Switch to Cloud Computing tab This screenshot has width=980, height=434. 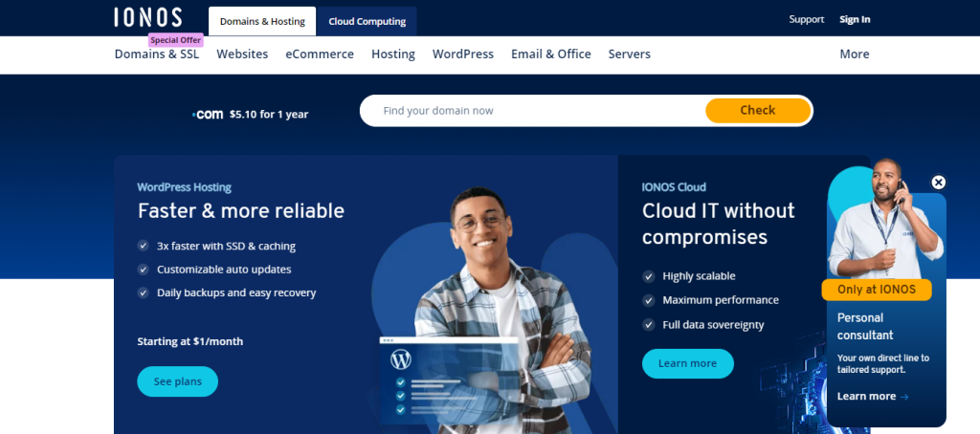367,21
